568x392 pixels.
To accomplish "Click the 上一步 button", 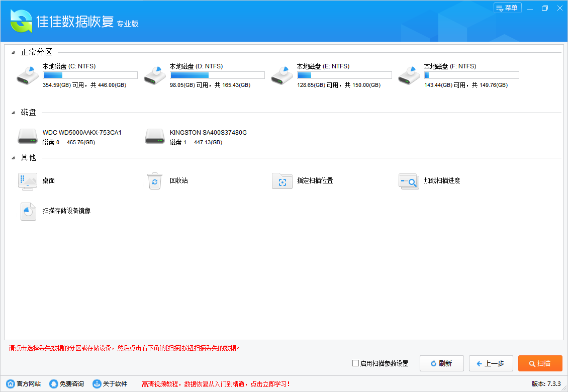I will point(491,363).
